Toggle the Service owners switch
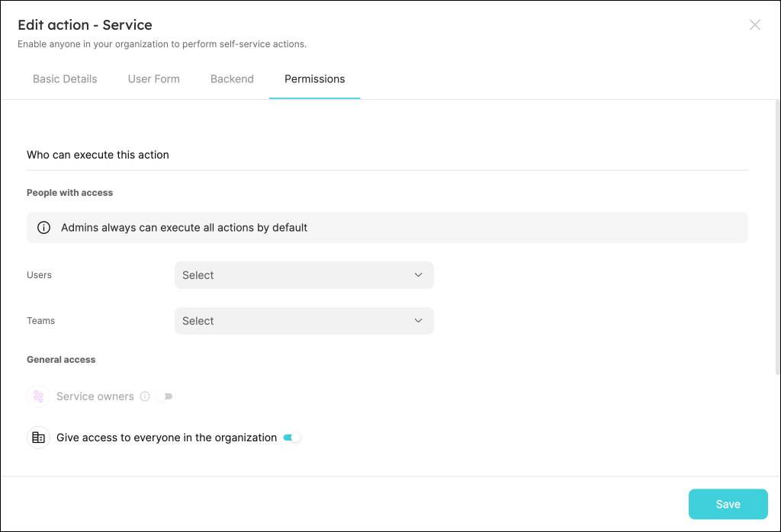This screenshot has width=781, height=532. point(165,396)
